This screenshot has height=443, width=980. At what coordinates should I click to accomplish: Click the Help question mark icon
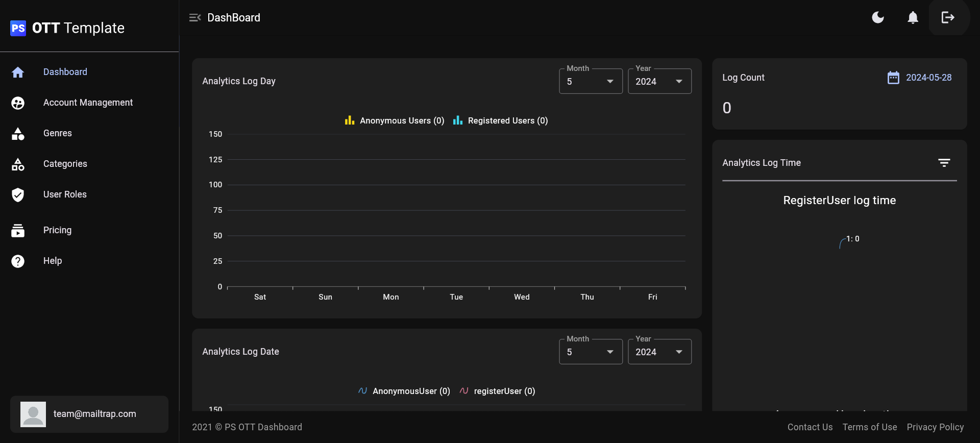coord(18,261)
